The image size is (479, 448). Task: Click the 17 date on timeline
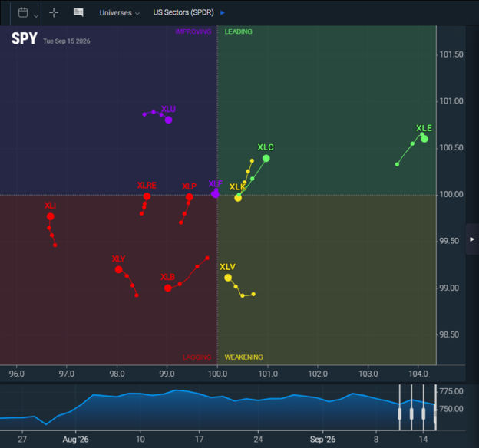pos(199,440)
